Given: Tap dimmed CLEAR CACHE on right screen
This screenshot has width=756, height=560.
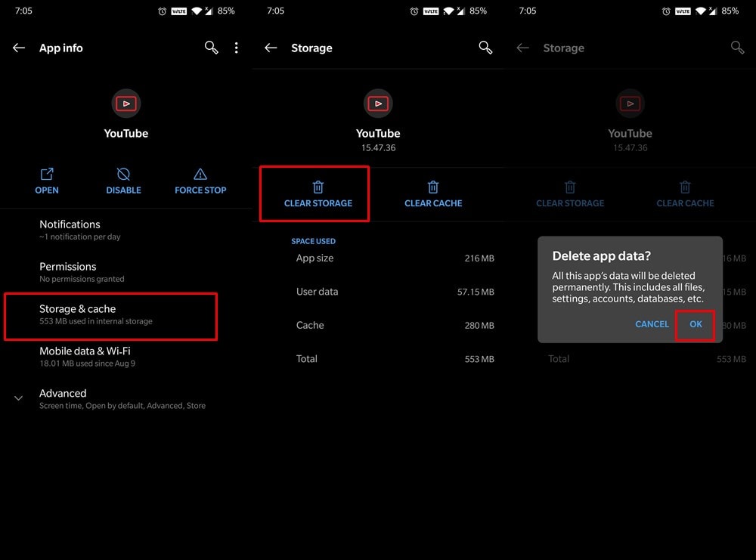Looking at the screenshot, I should tap(685, 194).
